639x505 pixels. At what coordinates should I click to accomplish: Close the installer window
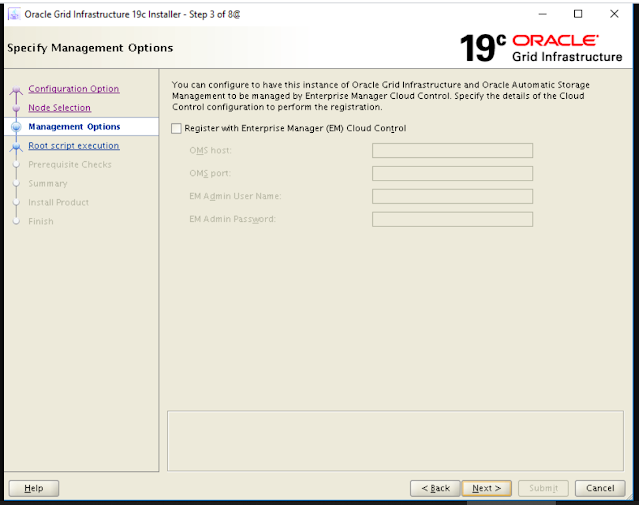[614, 14]
